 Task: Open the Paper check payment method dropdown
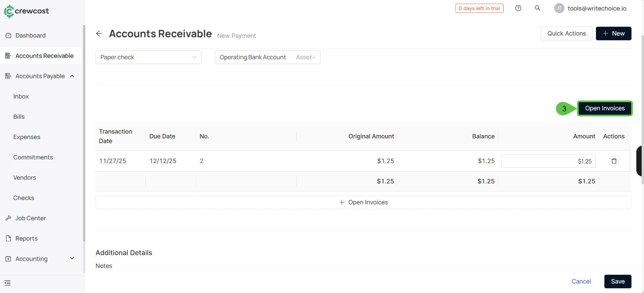tap(148, 57)
